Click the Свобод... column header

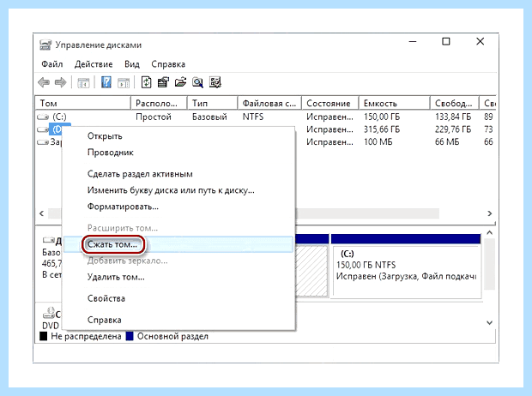click(x=455, y=103)
